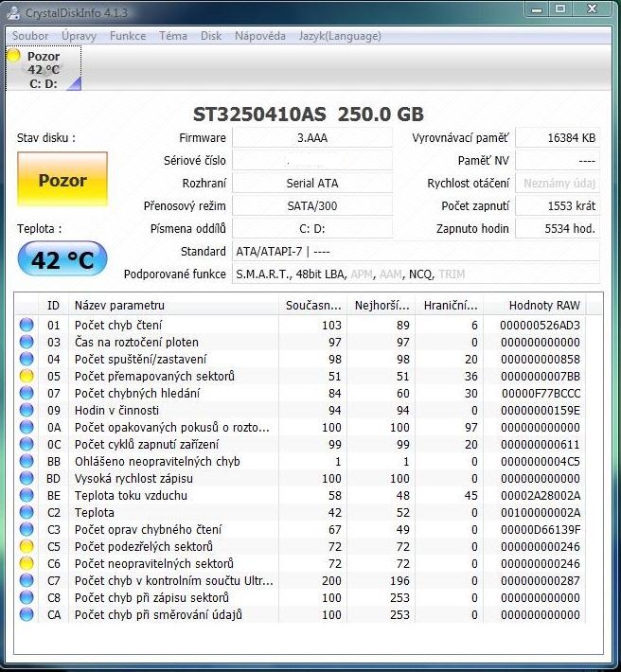
Task: Click the Nejhorší... column header
Action: (381, 306)
